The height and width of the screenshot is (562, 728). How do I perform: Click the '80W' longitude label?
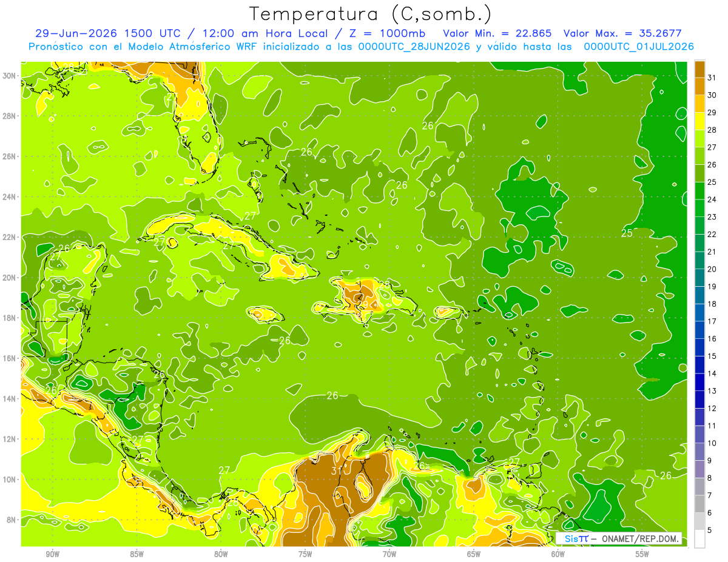(221, 554)
